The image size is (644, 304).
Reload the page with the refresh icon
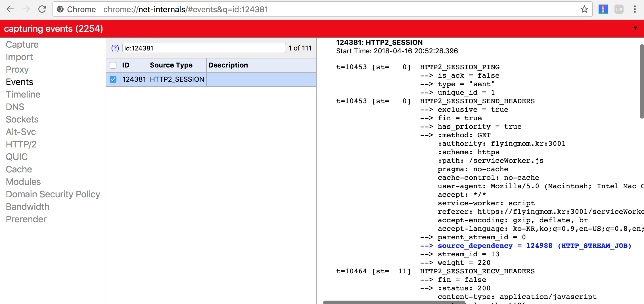tap(42, 9)
